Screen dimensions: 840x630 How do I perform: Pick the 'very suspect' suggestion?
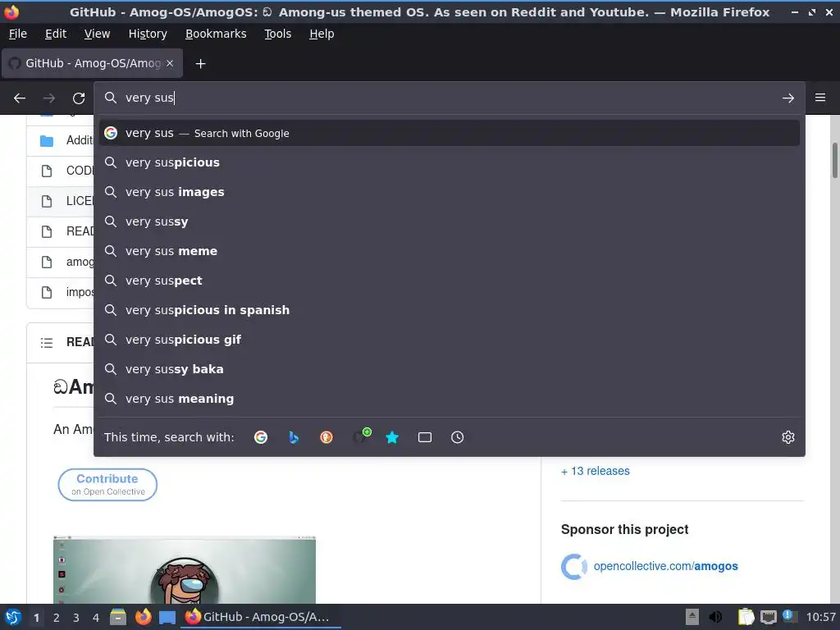(x=449, y=281)
